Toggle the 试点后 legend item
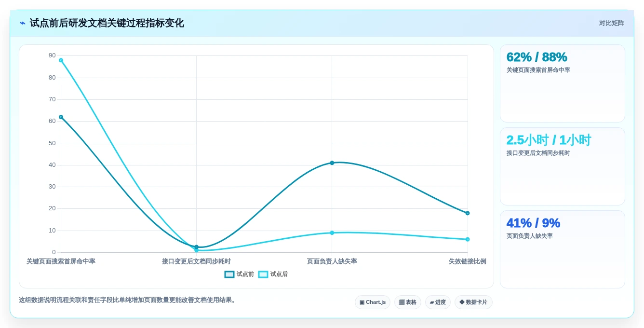The height and width of the screenshot is (328, 644). [273, 274]
